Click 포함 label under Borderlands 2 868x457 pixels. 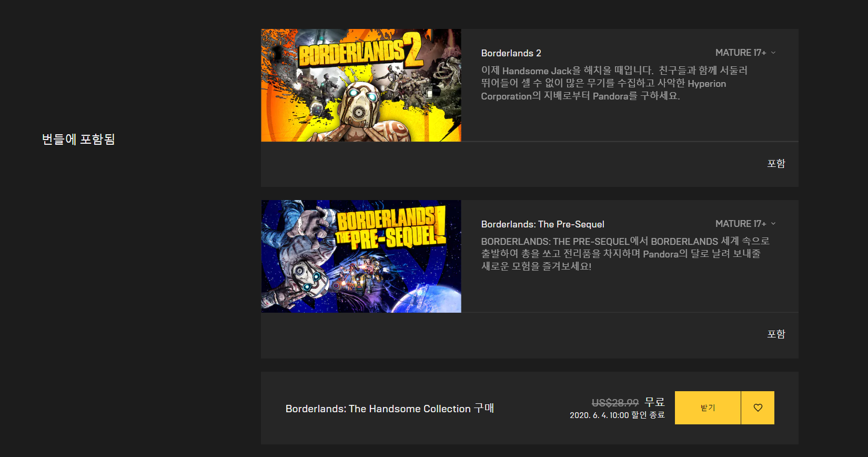(776, 163)
